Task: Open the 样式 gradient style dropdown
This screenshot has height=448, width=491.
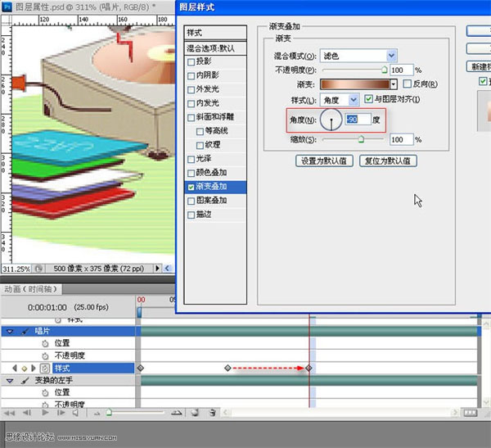Action: click(x=354, y=100)
